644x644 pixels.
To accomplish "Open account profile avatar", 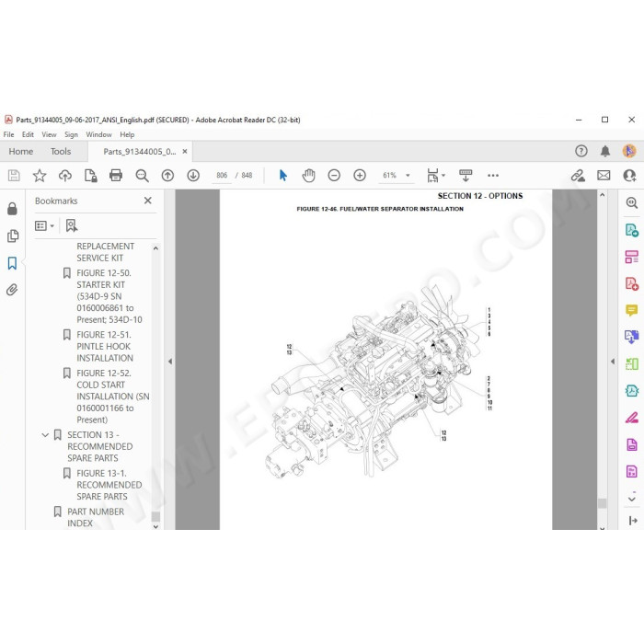I will (629, 151).
